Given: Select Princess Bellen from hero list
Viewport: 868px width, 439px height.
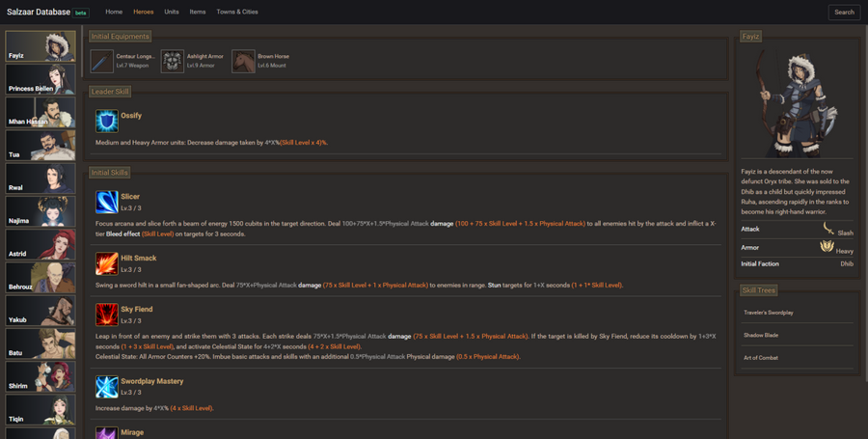Looking at the screenshot, I should click(x=41, y=79).
